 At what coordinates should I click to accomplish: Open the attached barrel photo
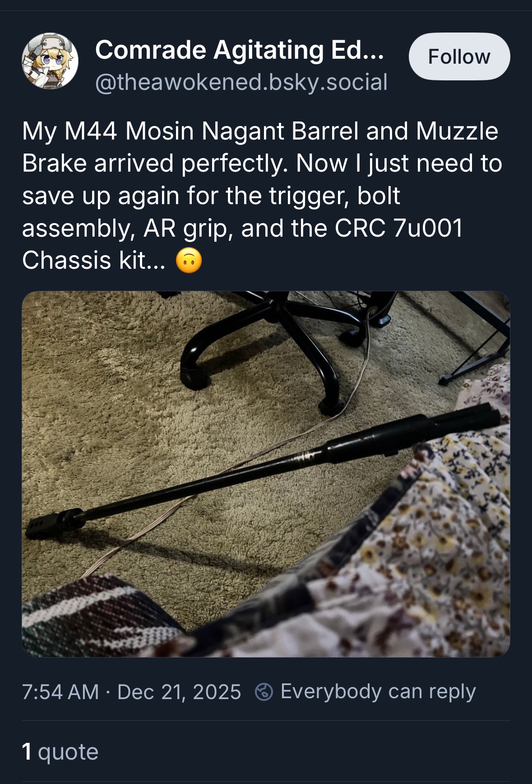click(x=266, y=474)
